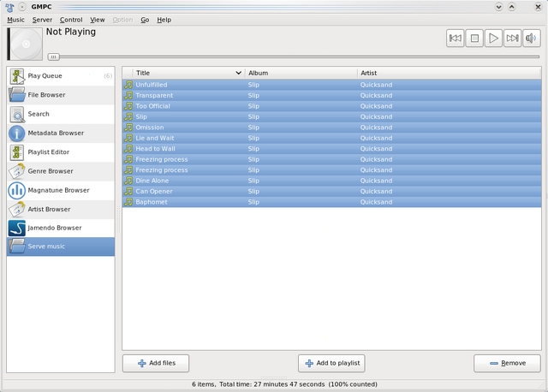Click the Serve music folder icon

point(17,246)
